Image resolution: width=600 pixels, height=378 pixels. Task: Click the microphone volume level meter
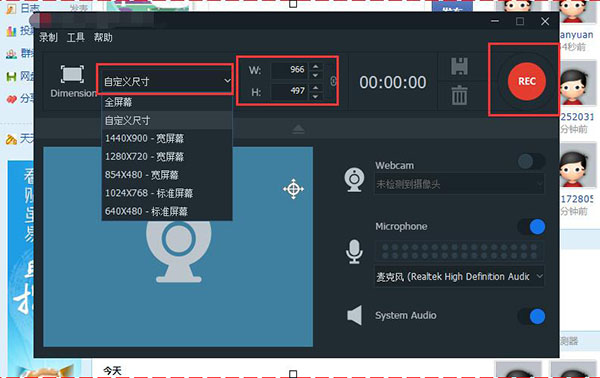pyautogui.click(x=459, y=251)
